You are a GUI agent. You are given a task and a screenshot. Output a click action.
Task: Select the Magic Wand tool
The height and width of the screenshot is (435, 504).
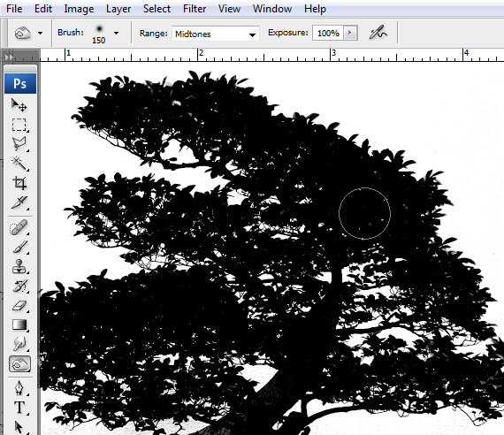point(19,164)
